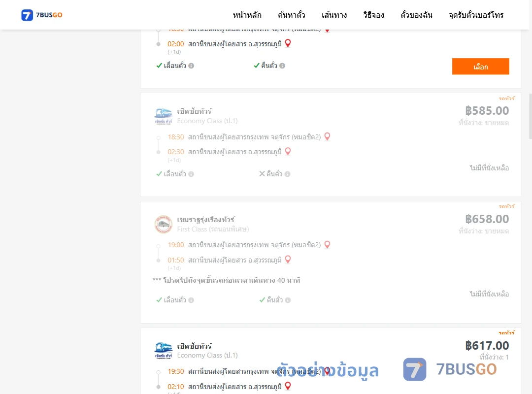Open the หน้าหลัก menu item
The image size is (532, 394).
(247, 15)
